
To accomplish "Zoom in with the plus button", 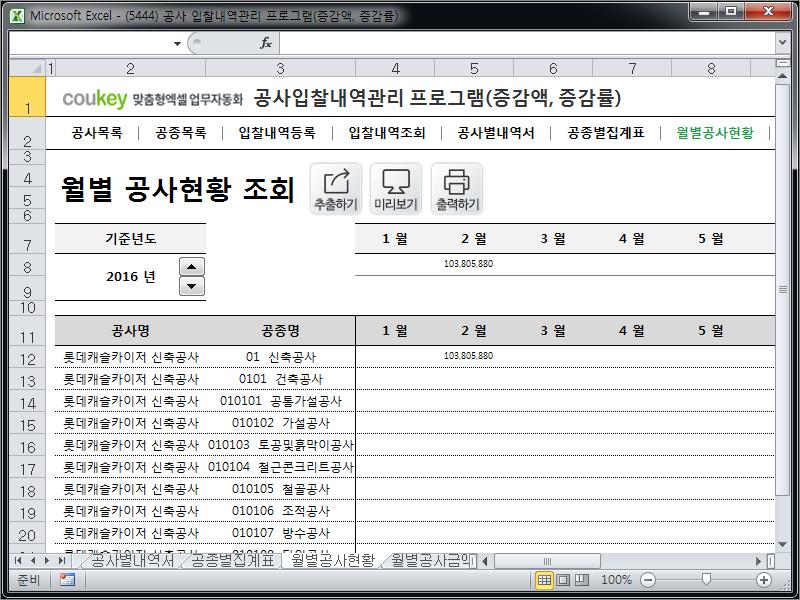I will pos(764,580).
